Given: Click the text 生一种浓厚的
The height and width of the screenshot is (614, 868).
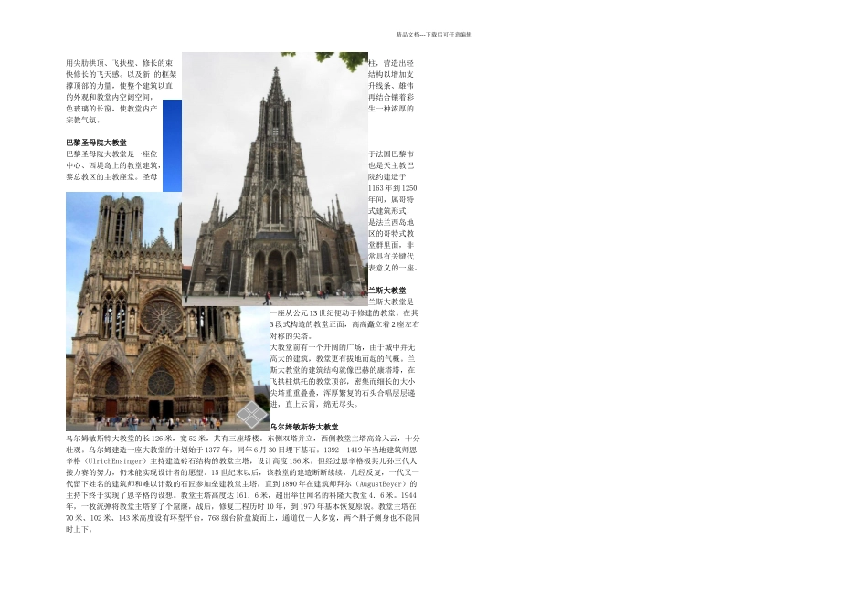Looking at the screenshot, I should (x=391, y=109).
